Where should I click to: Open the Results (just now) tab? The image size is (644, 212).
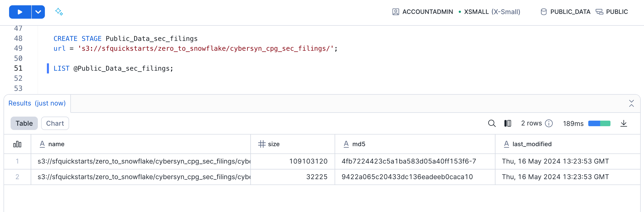pos(37,103)
